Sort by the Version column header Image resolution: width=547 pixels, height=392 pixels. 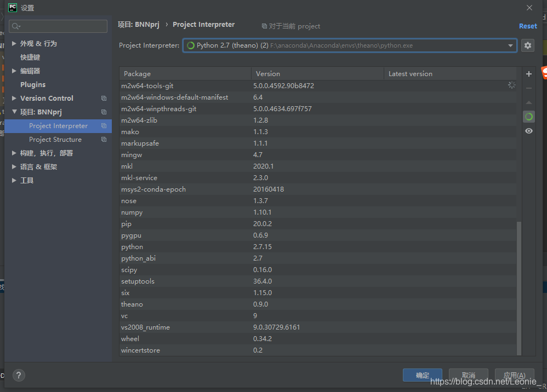click(x=317, y=74)
